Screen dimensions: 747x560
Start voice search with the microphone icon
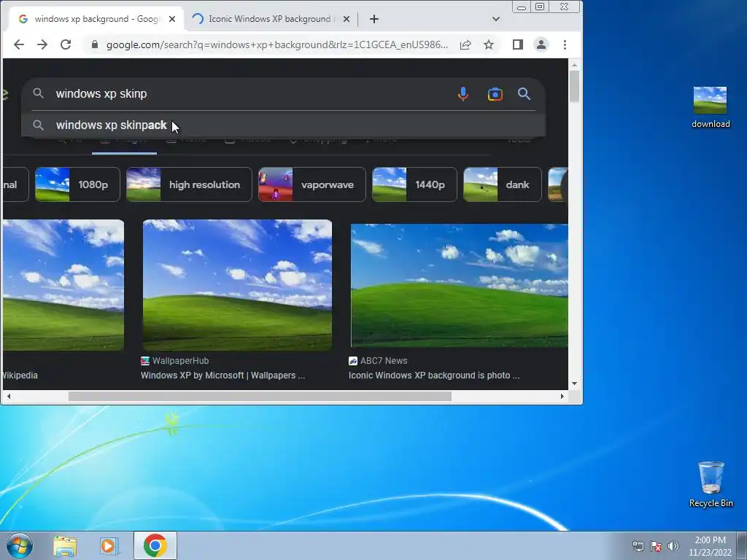pos(463,94)
